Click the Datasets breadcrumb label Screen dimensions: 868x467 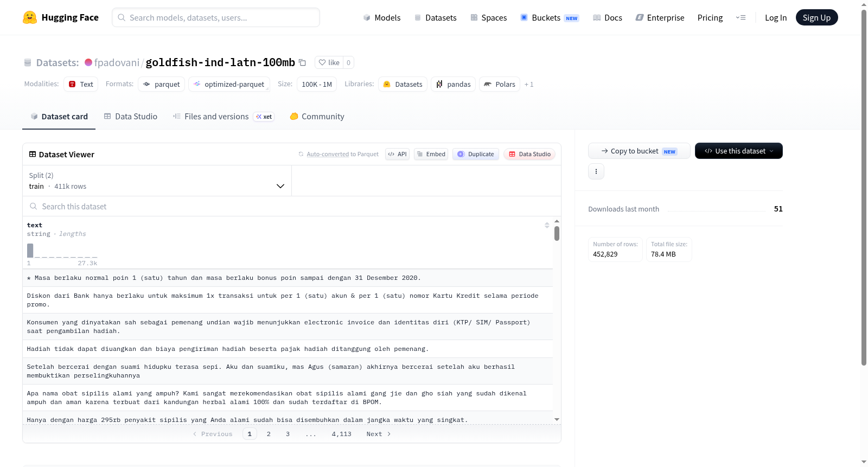tap(58, 62)
